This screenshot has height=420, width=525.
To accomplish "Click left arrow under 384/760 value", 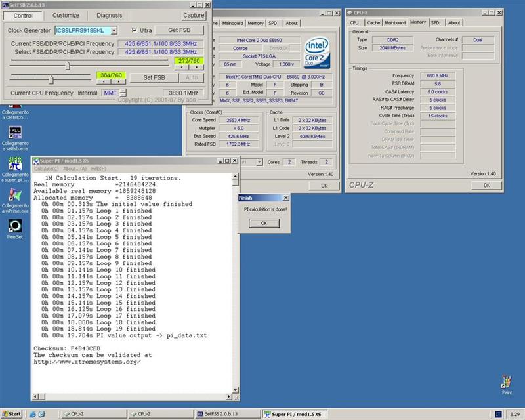I will pyautogui.click(x=104, y=81).
